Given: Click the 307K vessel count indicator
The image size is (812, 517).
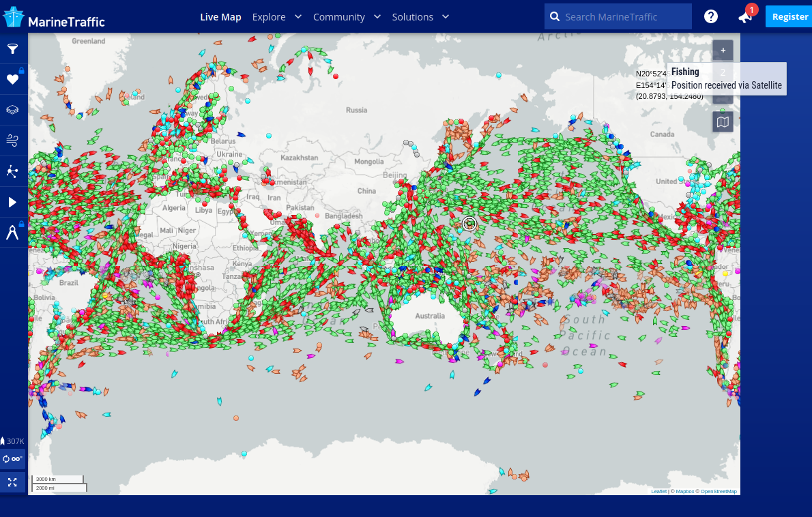Looking at the screenshot, I should coord(12,441).
